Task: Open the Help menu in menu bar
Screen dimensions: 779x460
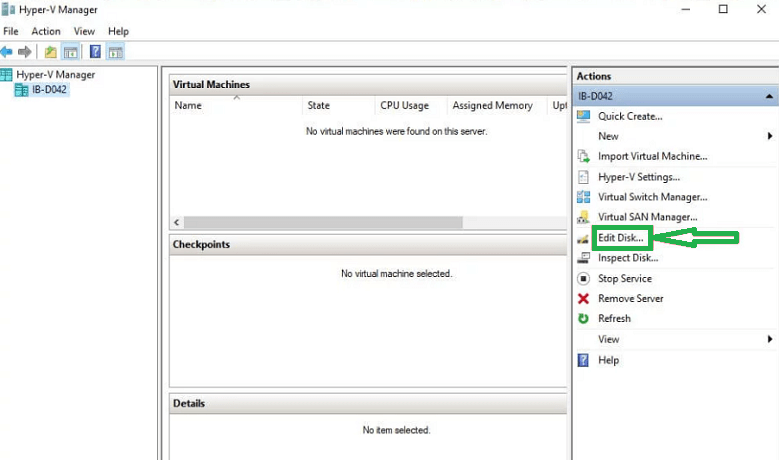Action: click(118, 31)
